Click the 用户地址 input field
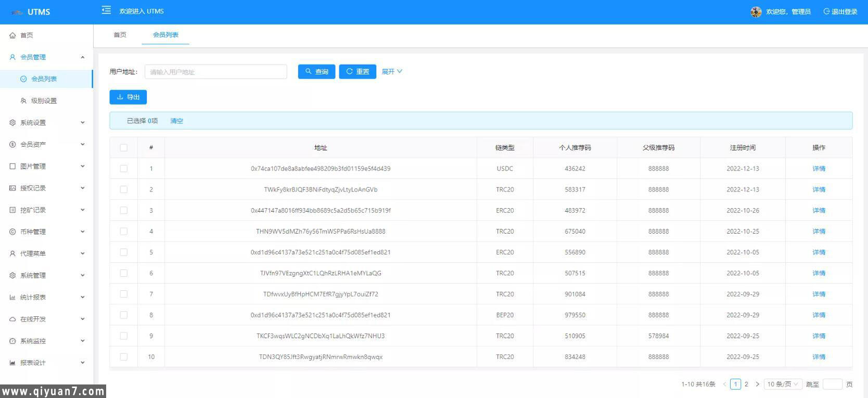Viewport: 868px width, 398px height. 215,72
